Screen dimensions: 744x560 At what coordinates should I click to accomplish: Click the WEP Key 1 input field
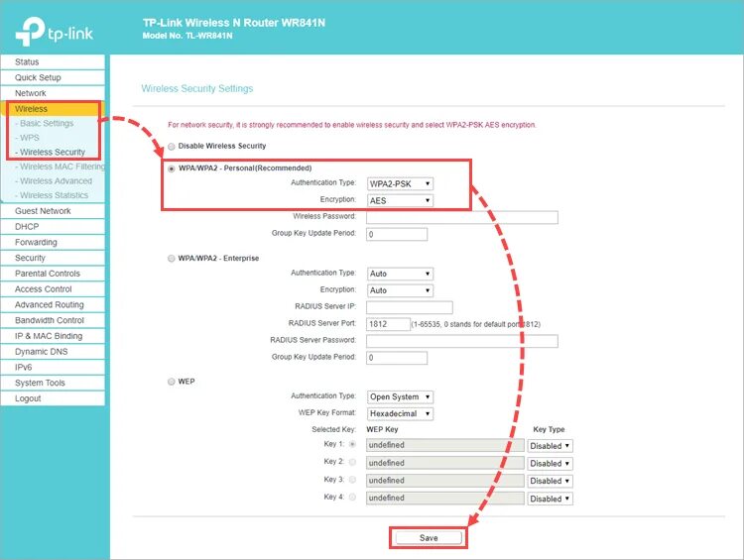pos(445,445)
